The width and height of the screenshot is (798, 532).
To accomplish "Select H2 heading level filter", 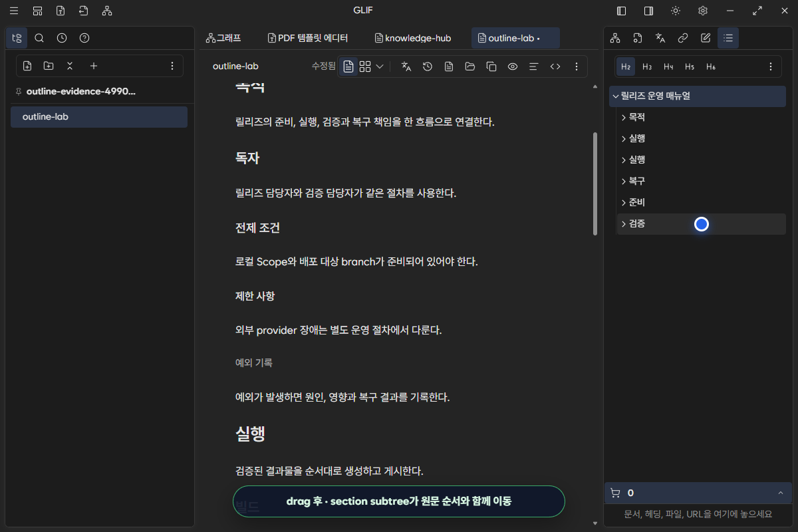I will coord(626,66).
